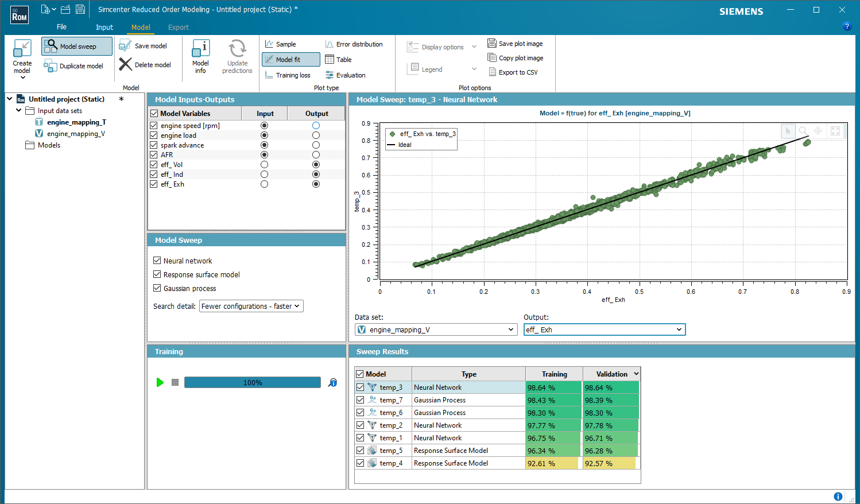
Task: Save the current plot image
Action: tap(516, 43)
